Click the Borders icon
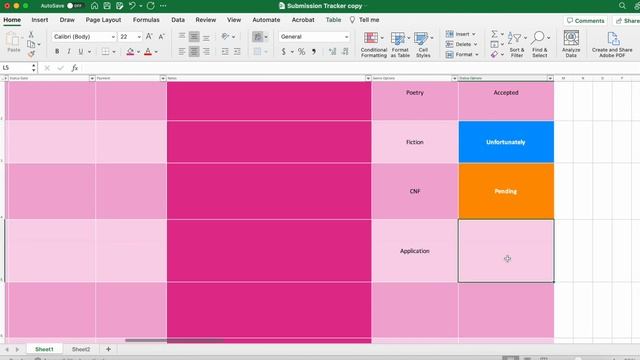 (x=105, y=51)
